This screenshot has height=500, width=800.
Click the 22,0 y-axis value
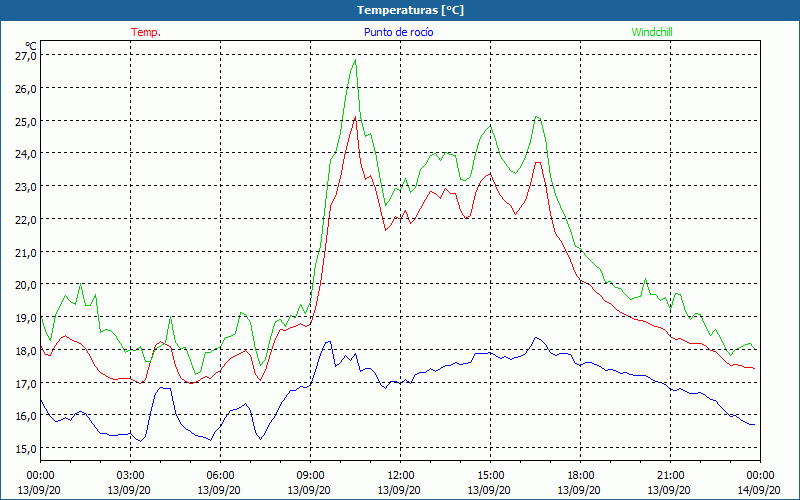[26, 219]
